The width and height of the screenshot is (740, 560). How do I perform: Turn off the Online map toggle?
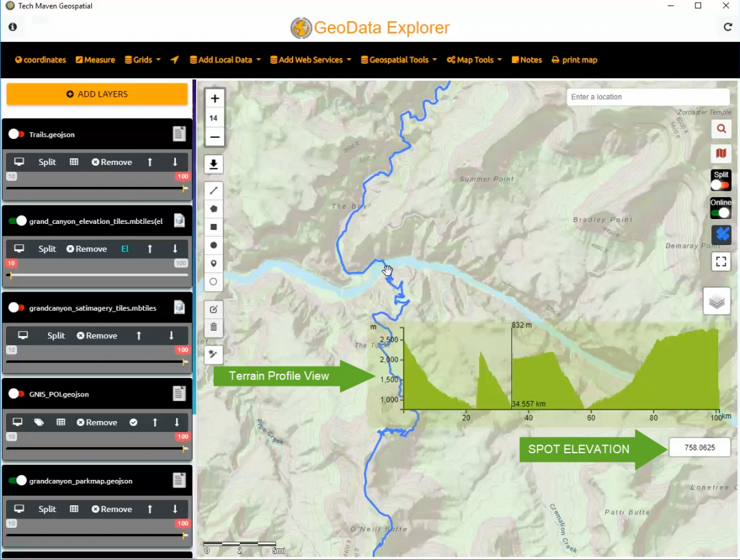(720, 213)
